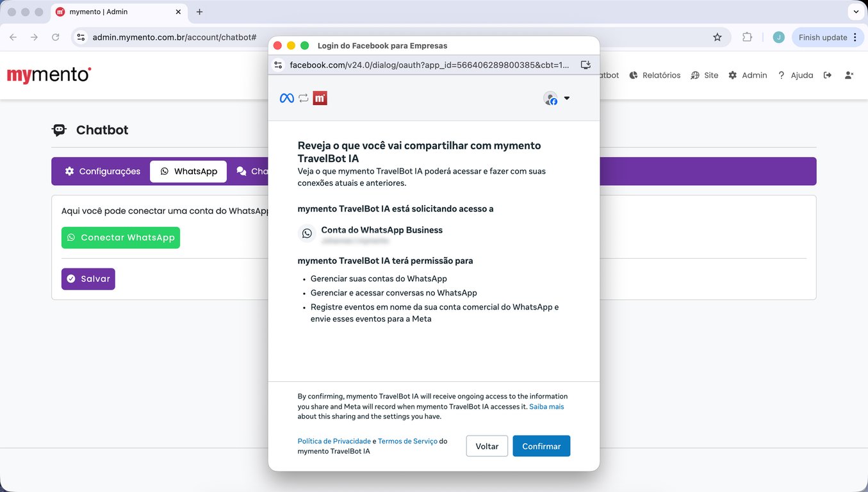Click the chatbot icon beside the Chatbot heading

tap(59, 130)
